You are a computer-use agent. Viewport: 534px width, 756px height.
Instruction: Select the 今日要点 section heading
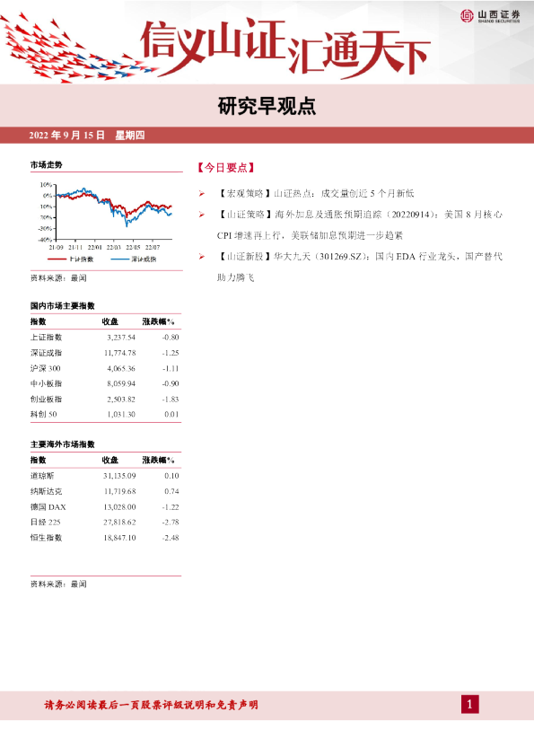click(225, 168)
